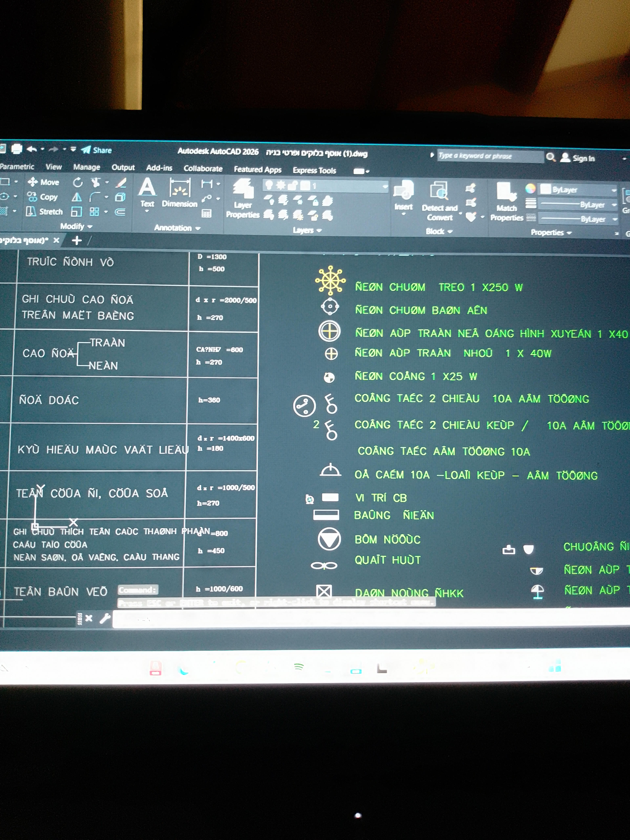
Task: Activate the Stretch tool
Action: [x=44, y=212]
